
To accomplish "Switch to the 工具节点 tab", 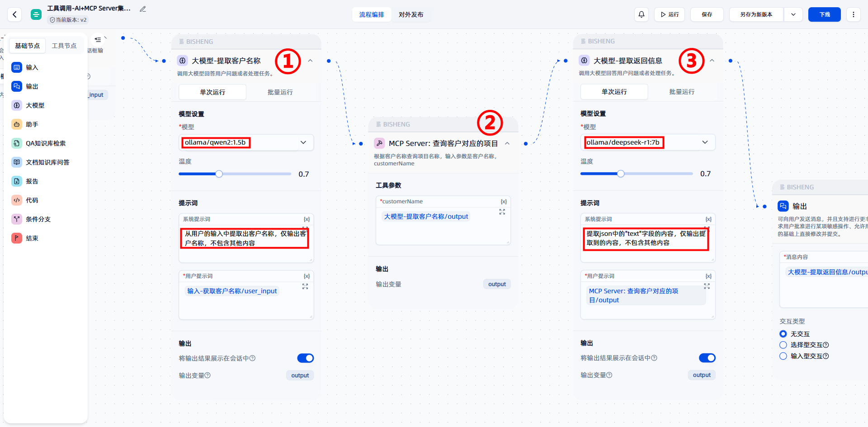I will [x=64, y=46].
